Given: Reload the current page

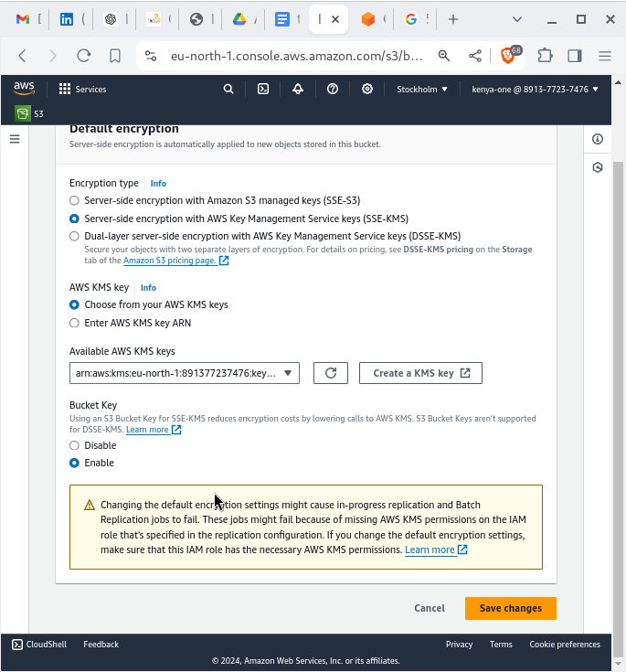Looking at the screenshot, I should [83, 56].
